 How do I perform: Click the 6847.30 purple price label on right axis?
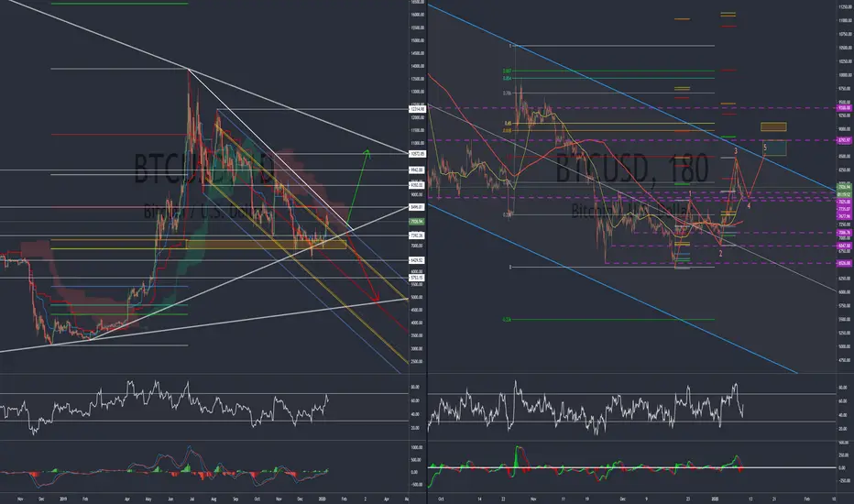(845, 246)
